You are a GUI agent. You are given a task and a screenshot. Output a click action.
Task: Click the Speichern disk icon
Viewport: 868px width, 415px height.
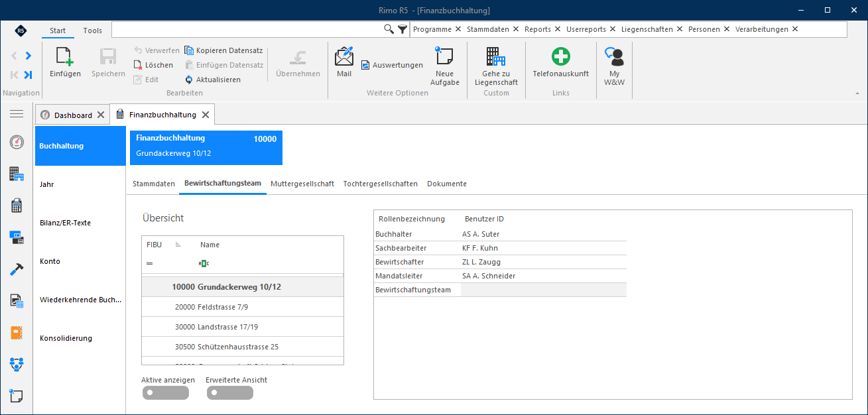pos(108,57)
